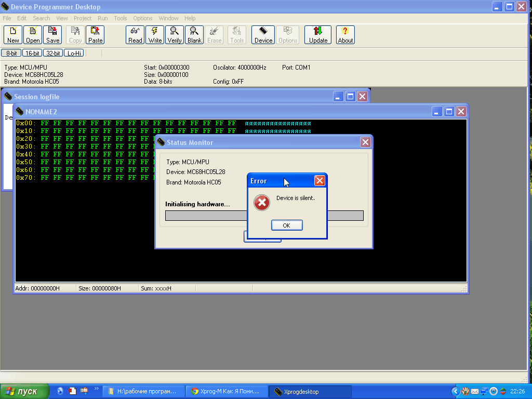Switch to H:\рабочие програм taskbar folder item

(x=143, y=392)
